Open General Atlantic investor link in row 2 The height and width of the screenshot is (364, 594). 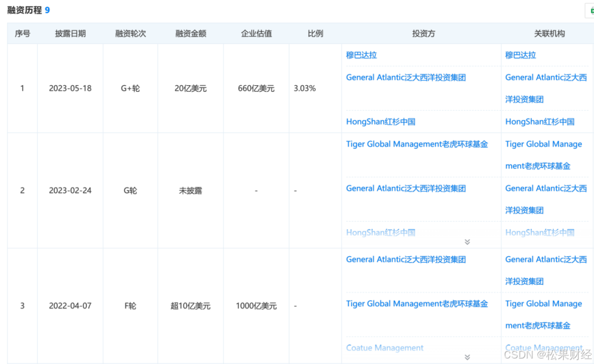click(x=406, y=189)
